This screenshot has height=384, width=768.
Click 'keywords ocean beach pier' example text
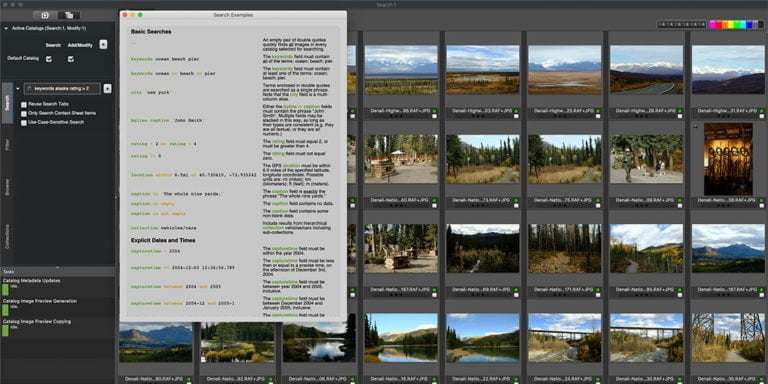165,59
